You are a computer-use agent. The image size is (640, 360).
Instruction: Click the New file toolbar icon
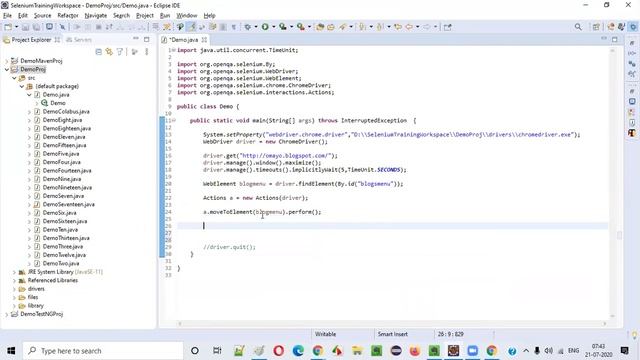coord(8,27)
